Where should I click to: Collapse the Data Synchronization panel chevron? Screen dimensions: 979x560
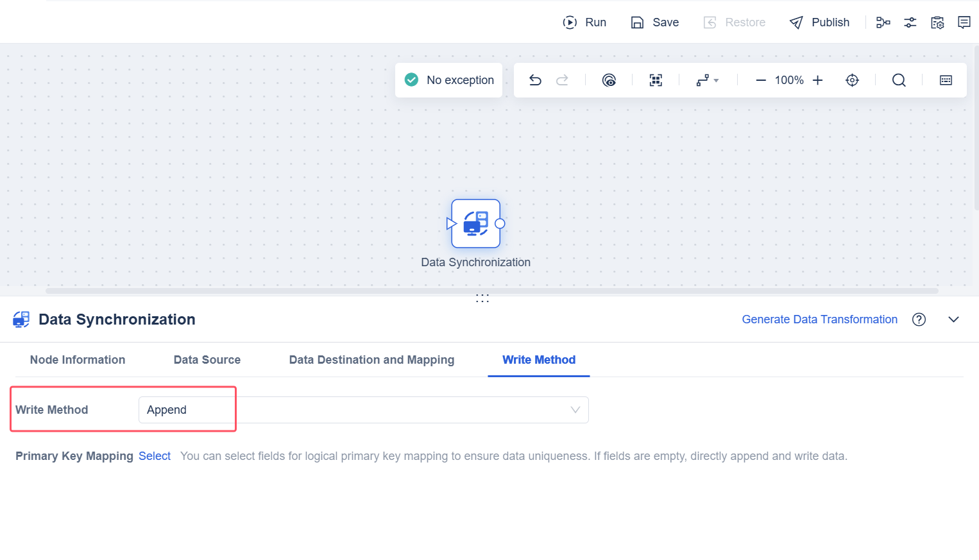[x=953, y=319]
